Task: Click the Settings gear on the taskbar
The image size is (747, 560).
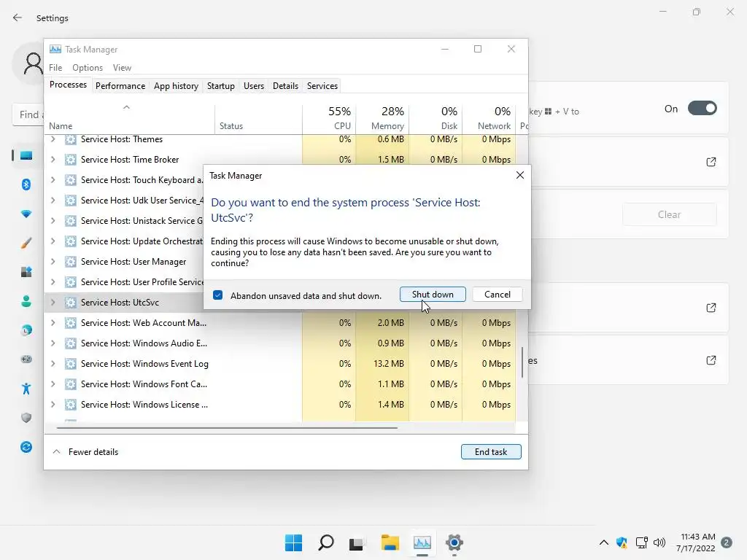Action: pyautogui.click(x=454, y=542)
